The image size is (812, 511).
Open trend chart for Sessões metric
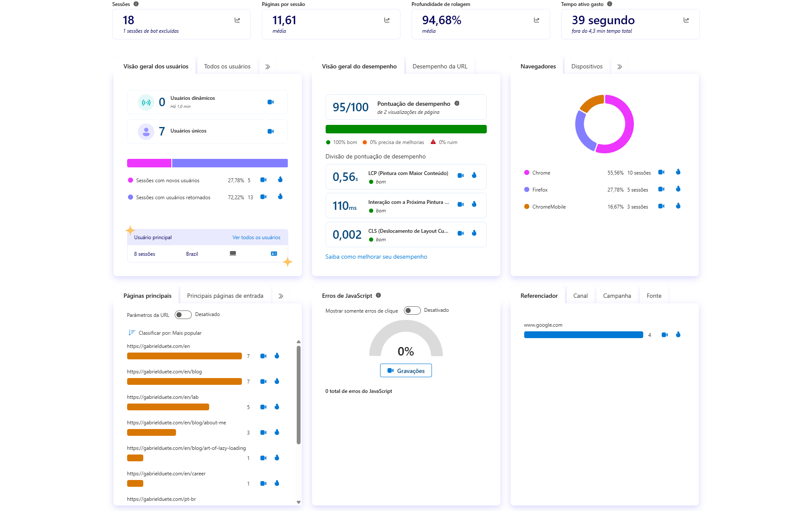tap(237, 20)
